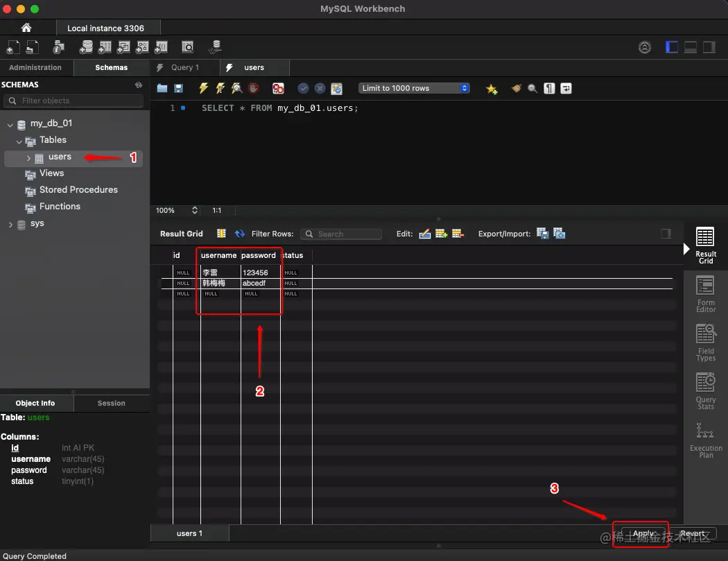Open the Form Editor panel
The image size is (728, 561).
(706, 295)
